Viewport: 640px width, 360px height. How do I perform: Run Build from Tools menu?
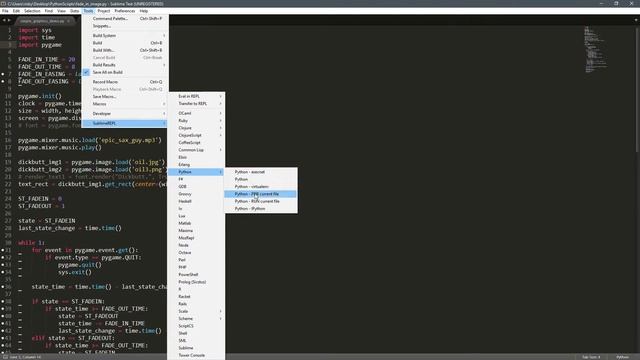pos(124,43)
